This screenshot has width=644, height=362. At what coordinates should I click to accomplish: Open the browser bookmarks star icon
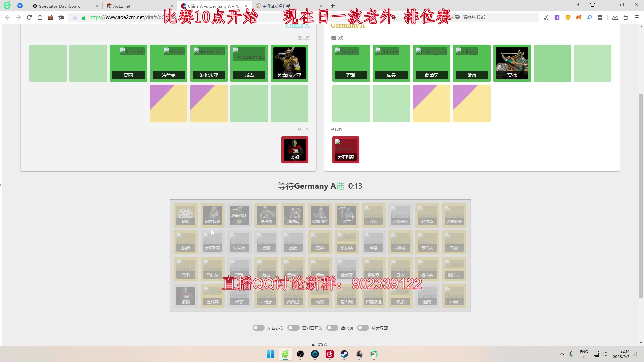click(61, 17)
